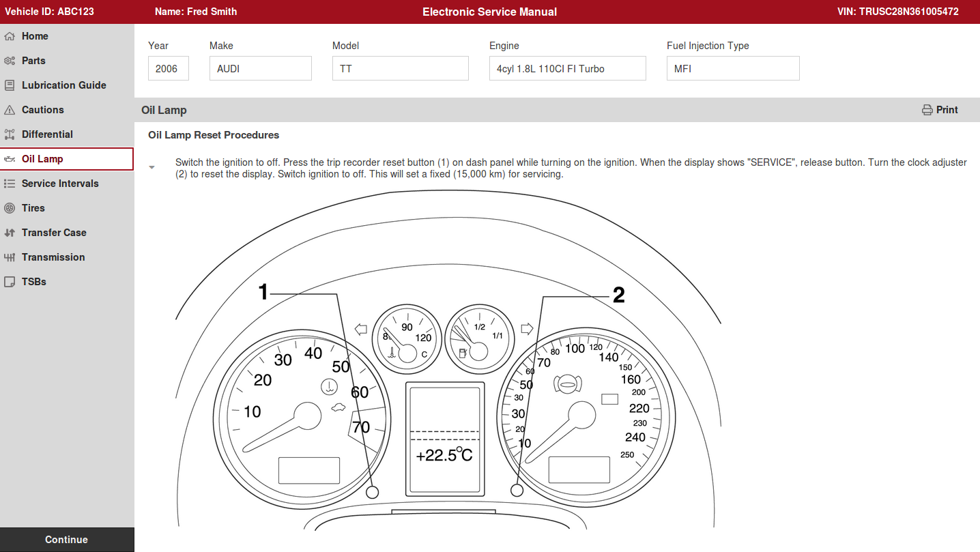Click the Differential icon in sidebar
This screenshot has height=552, width=980.
(x=10, y=134)
